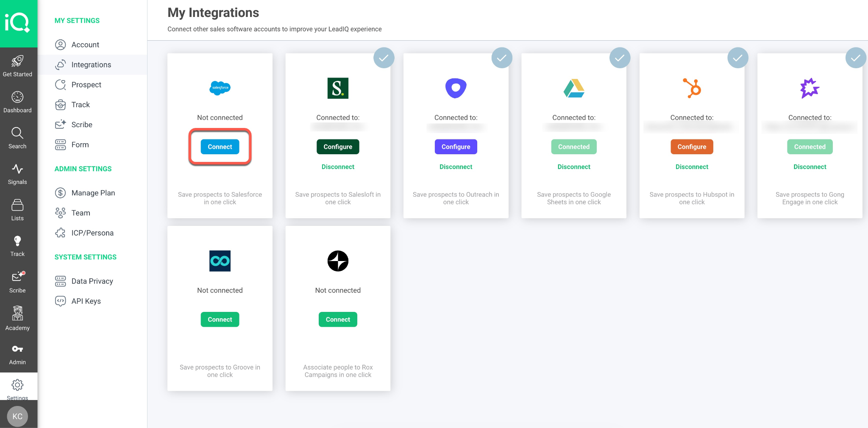Open Manage Plan admin setting
Image resolution: width=868 pixels, height=428 pixels.
tap(92, 193)
